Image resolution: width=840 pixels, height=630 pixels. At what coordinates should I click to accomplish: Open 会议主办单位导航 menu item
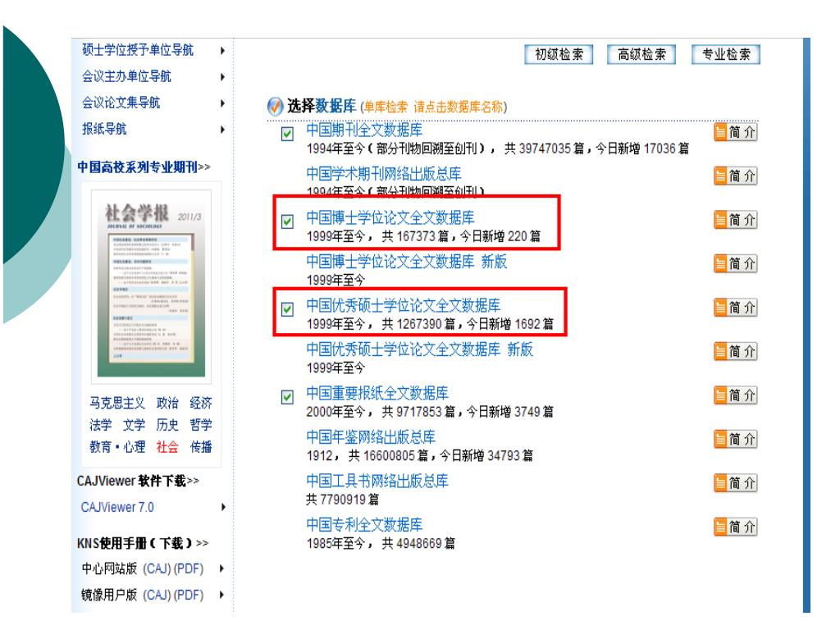point(126,76)
